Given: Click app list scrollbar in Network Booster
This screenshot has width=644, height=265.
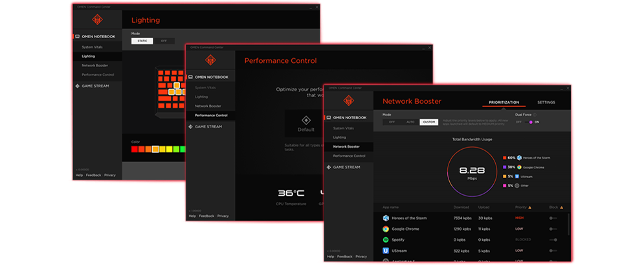Looking at the screenshot, I should pos(568,224).
